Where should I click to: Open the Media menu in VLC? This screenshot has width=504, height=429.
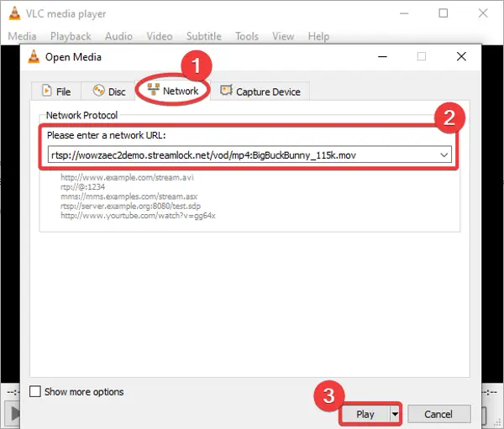(x=22, y=36)
